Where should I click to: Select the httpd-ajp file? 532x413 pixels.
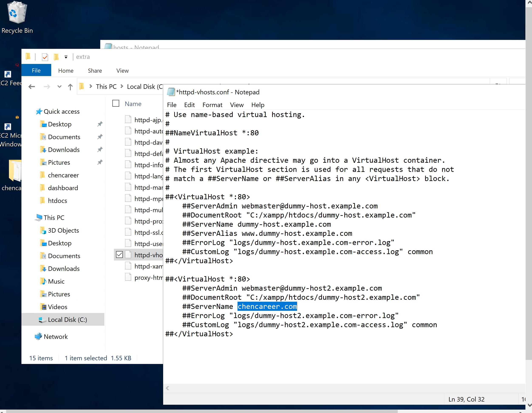(x=148, y=120)
